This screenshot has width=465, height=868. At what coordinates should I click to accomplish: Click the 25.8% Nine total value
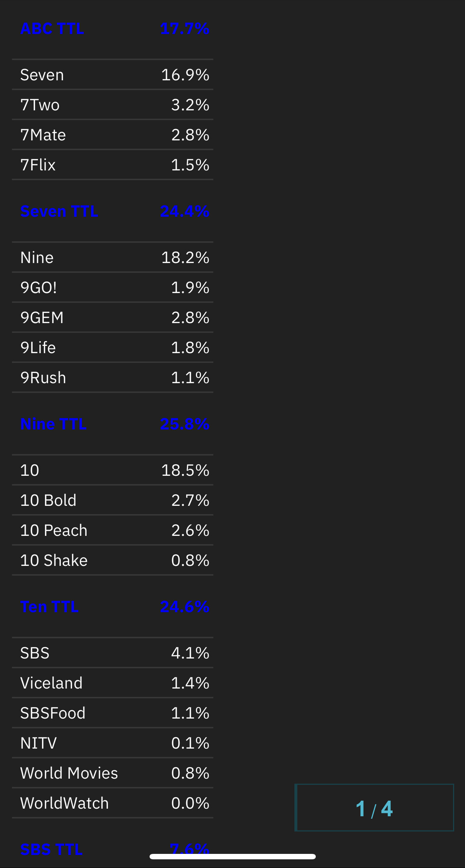click(x=185, y=424)
